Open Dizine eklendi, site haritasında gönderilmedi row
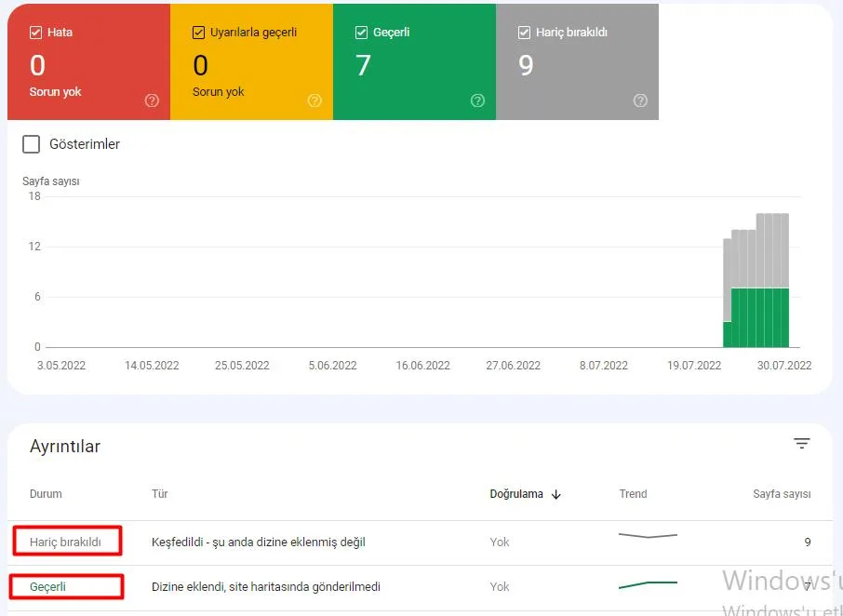843x616 pixels. [x=420, y=587]
